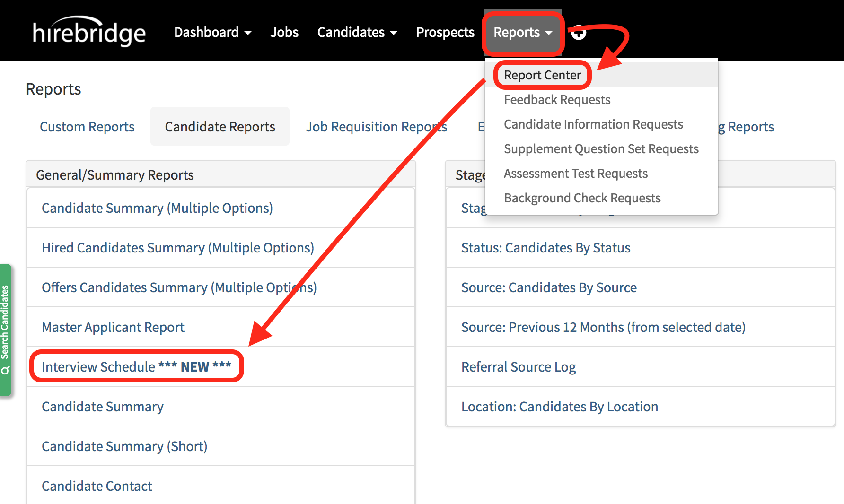
Task: Navigate to the Jobs section
Action: click(284, 32)
